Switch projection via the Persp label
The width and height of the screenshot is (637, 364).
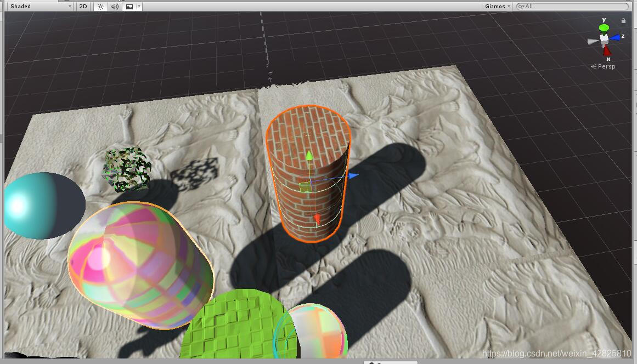click(x=606, y=66)
